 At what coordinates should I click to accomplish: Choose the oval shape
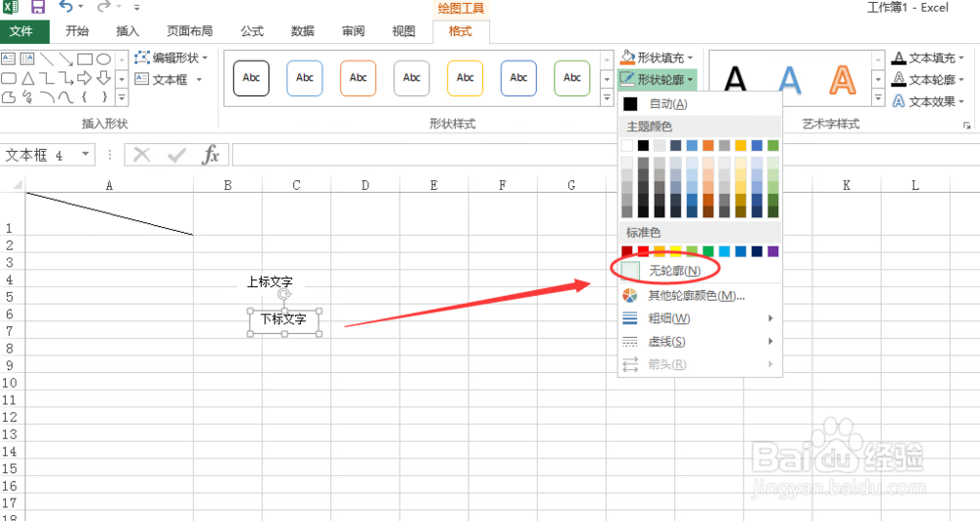coord(104,60)
